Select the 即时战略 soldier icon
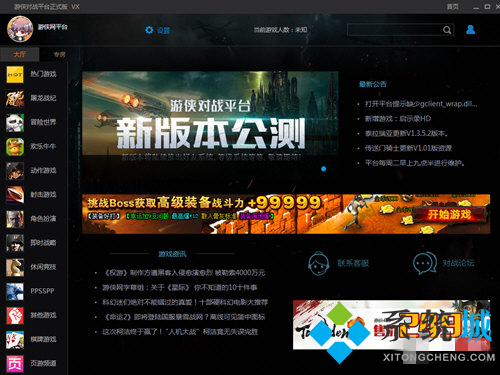 pyautogui.click(x=15, y=243)
